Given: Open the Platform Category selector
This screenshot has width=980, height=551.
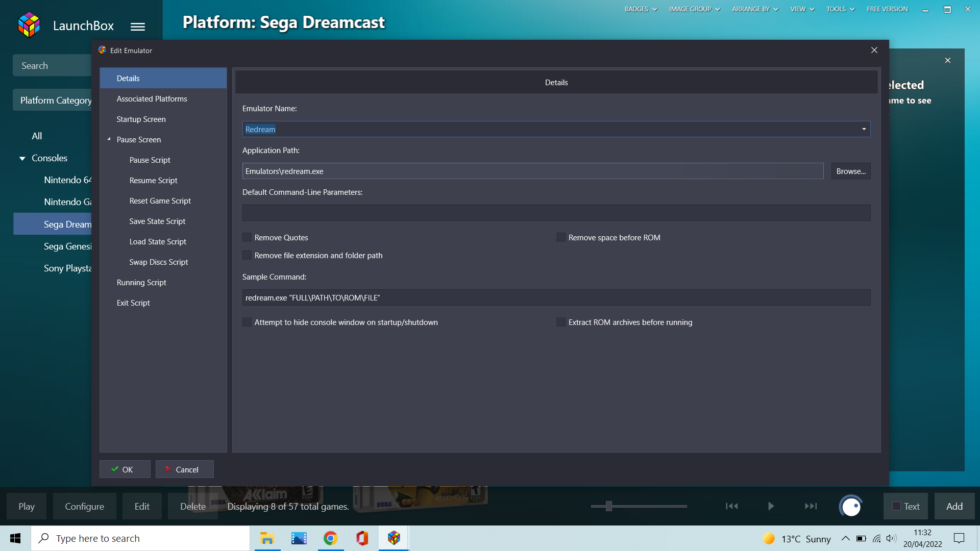Looking at the screenshot, I should tap(53, 100).
